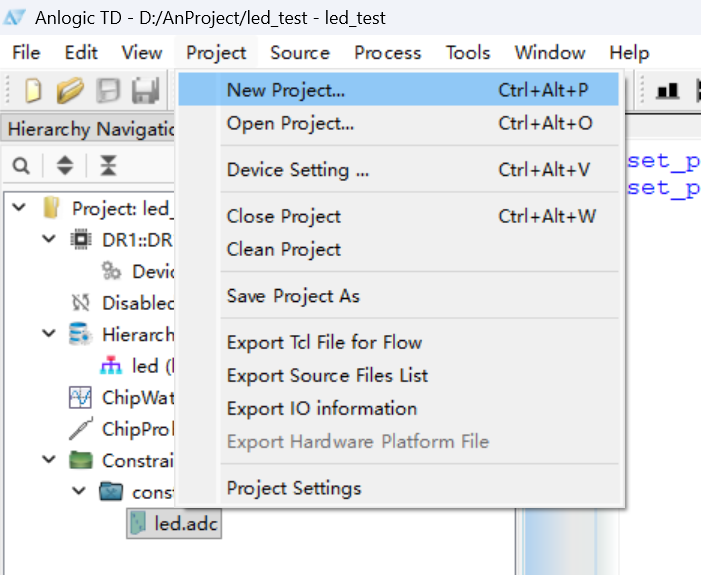Click the led.adc file icon
This screenshot has height=575, width=701.
(137, 523)
